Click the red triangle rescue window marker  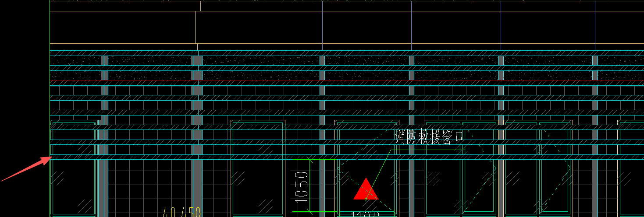(366, 189)
